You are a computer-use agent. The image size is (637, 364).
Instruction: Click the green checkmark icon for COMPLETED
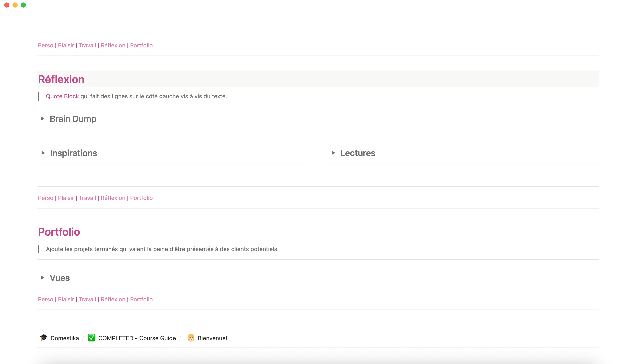91,338
